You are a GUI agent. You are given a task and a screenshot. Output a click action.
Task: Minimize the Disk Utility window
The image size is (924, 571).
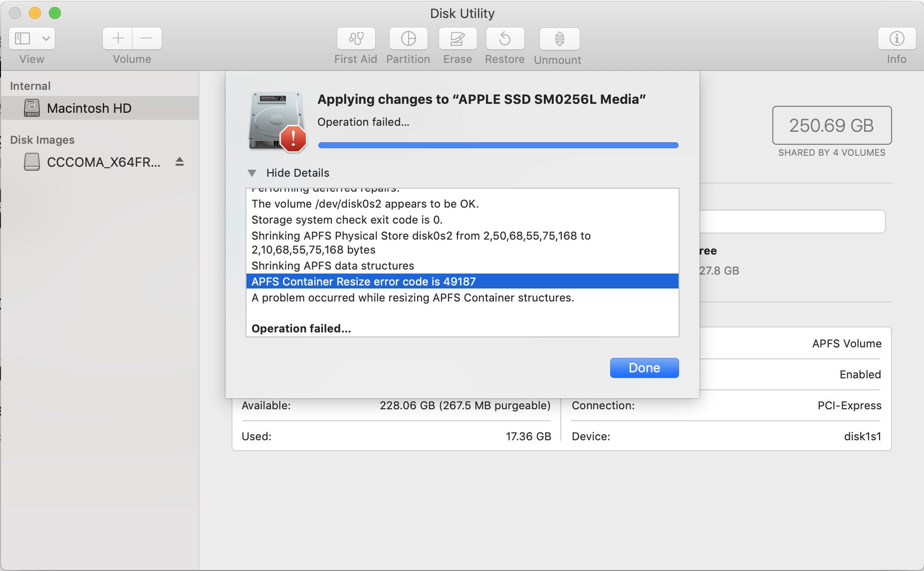[x=35, y=13]
